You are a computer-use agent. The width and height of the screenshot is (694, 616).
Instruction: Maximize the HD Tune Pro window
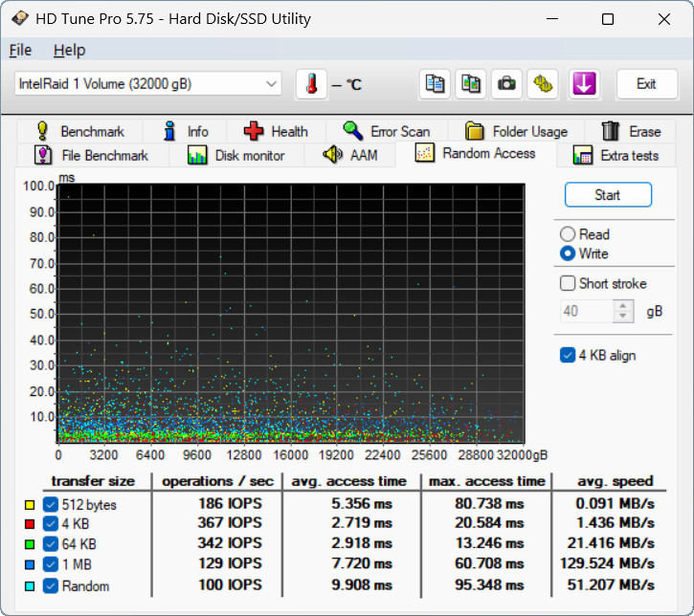point(608,19)
